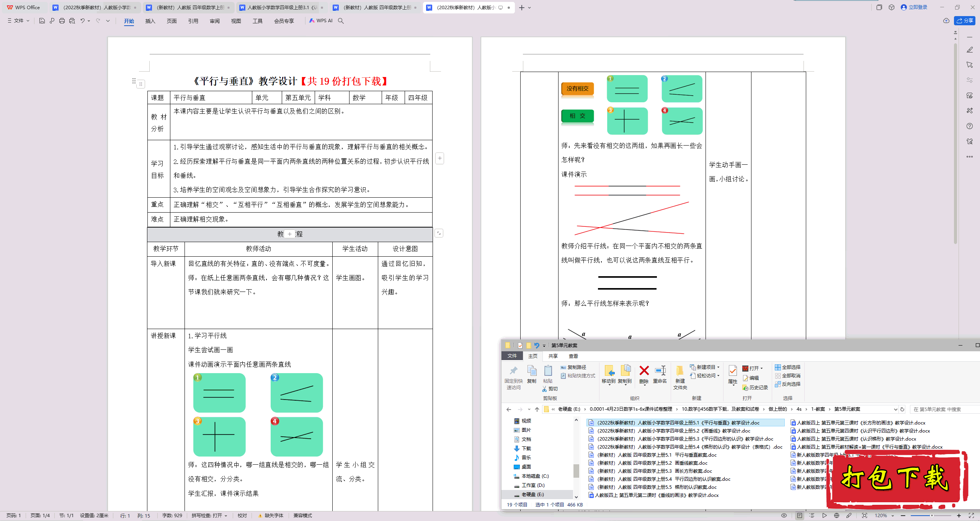Click the print icon in WPS toolbar

62,21
